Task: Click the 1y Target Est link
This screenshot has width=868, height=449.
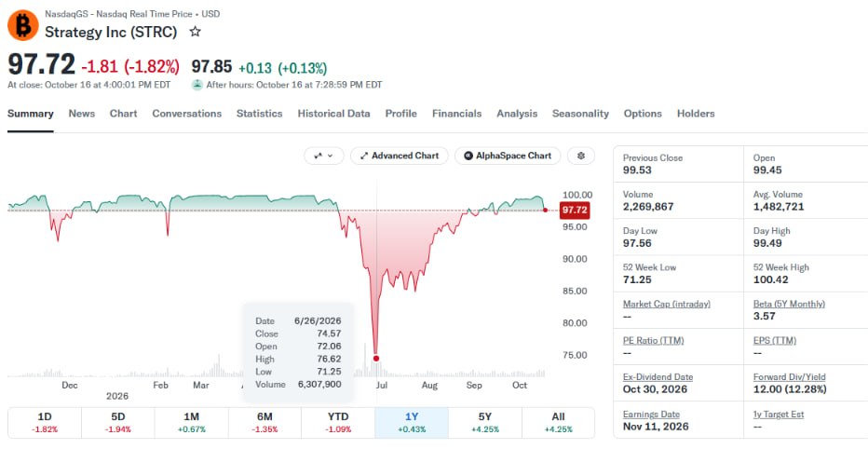Action: coord(779,415)
